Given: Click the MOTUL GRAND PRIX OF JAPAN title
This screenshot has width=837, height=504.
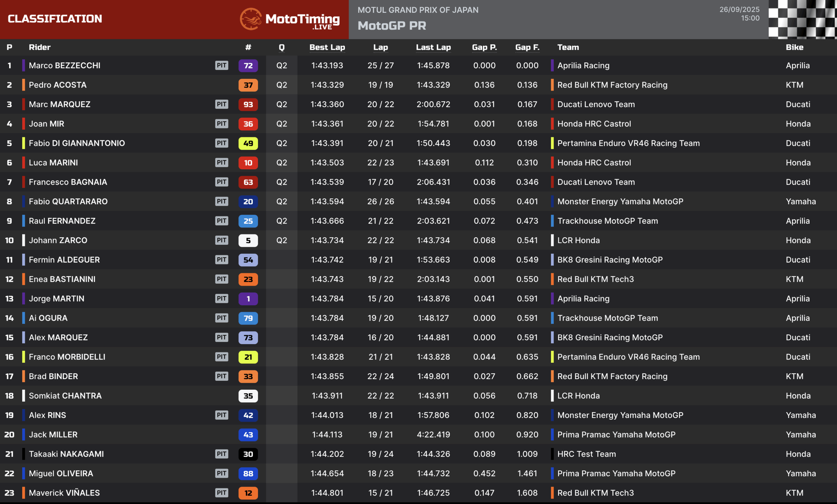Looking at the screenshot, I should point(418,10).
